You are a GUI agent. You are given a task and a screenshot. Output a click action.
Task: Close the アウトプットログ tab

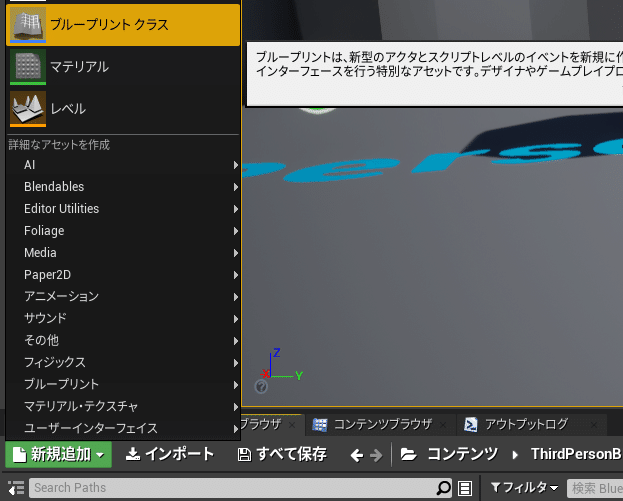[594, 425]
